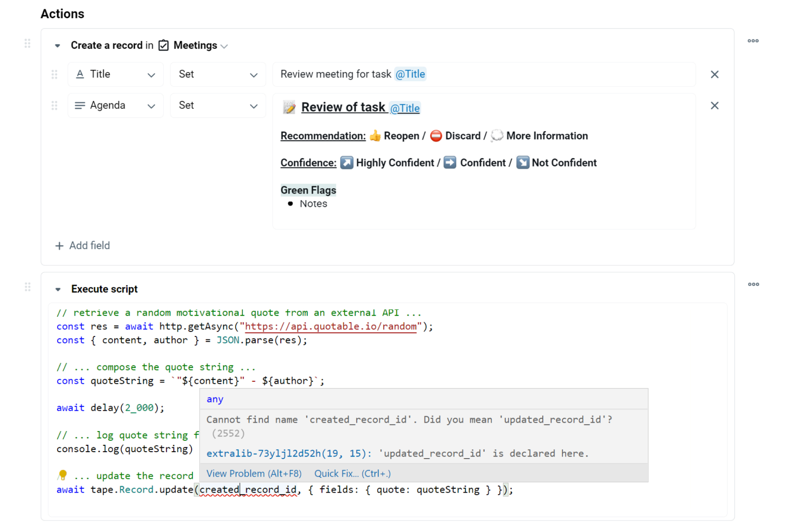Open the overflow menu for Execute script
Image resolution: width=798 pixels, height=532 pixels.
[x=753, y=284]
